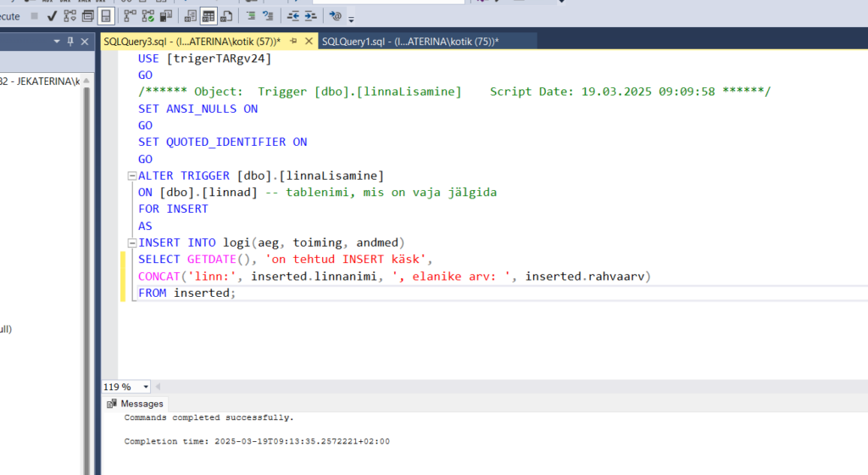The height and width of the screenshot is (475, 868).
Task: Close the SQLQuery3.sql tab
Action: point(309,42)
